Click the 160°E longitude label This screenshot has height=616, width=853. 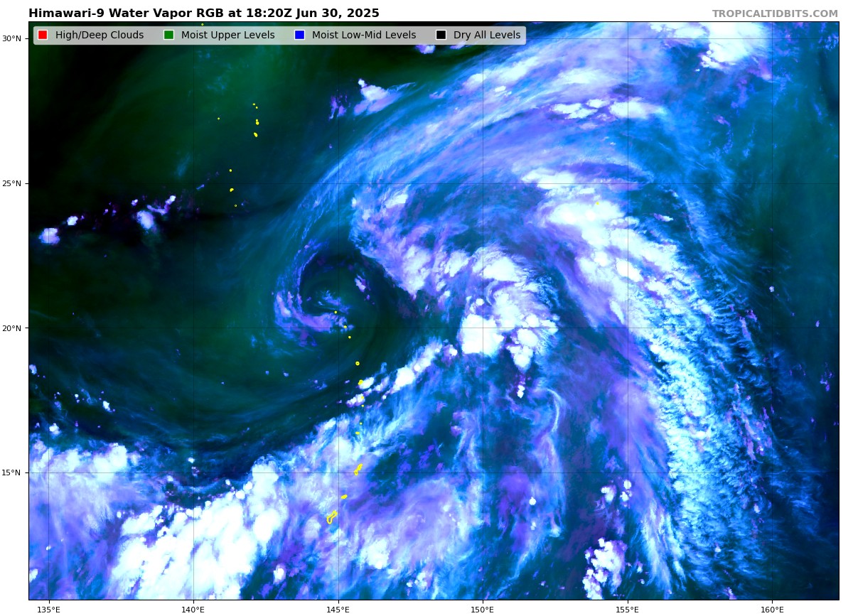click(772, 609)
